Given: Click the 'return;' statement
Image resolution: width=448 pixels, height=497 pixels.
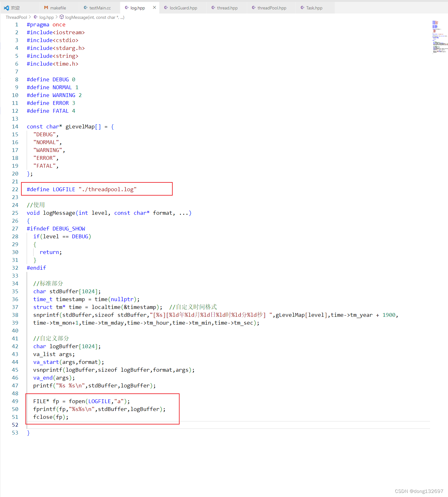Looking at the screenshot, I should point(51,252).
